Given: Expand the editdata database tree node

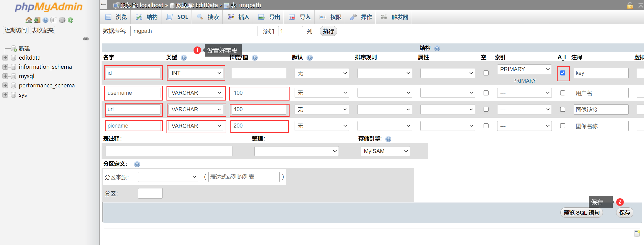Looking at the screenshot, I should tap(5, 58).
